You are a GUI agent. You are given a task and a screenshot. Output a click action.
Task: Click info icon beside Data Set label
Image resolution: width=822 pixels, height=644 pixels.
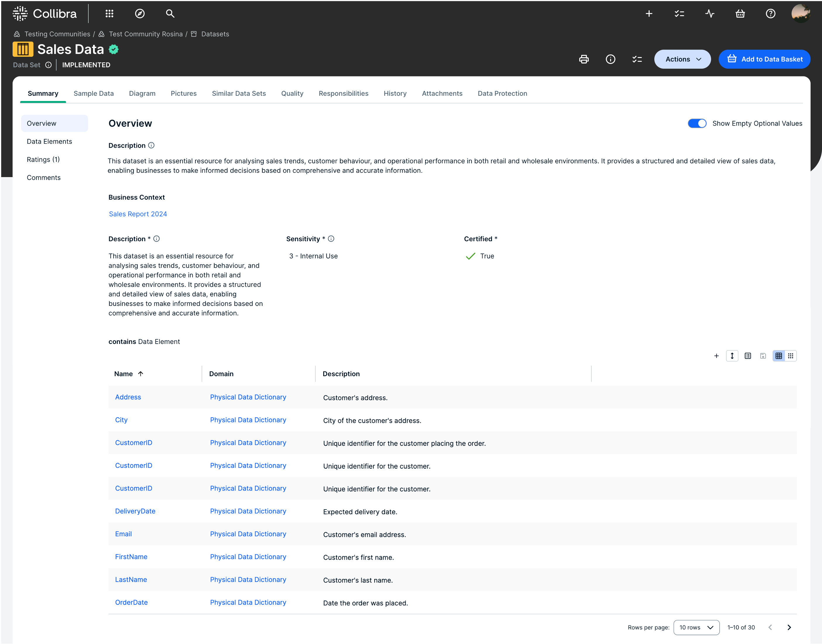click(48, 65)
